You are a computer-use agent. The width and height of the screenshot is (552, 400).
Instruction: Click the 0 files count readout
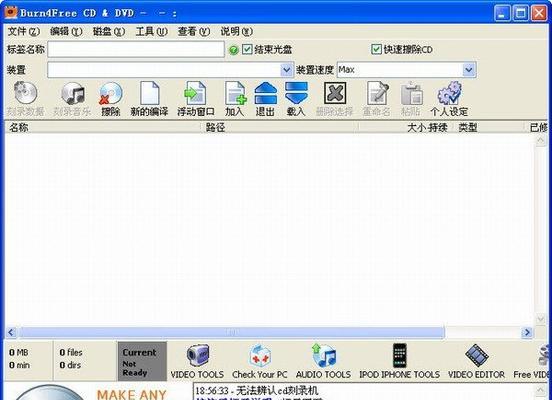pos(71,352)
